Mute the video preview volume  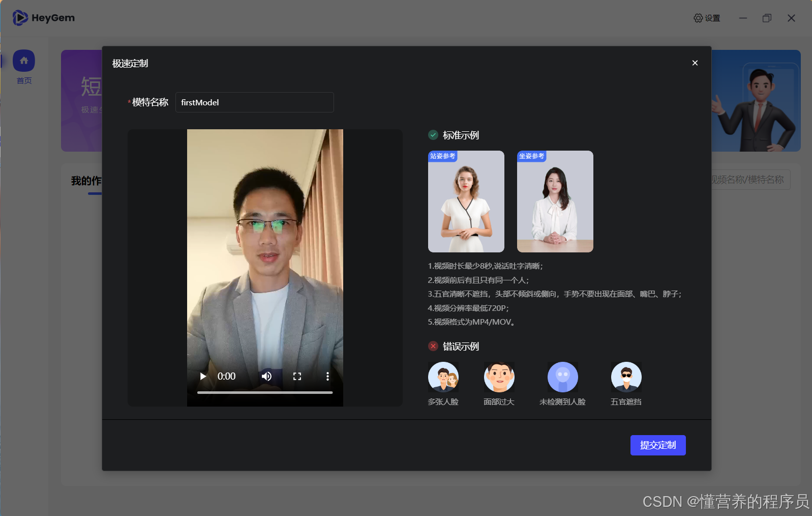click(266, 377)
